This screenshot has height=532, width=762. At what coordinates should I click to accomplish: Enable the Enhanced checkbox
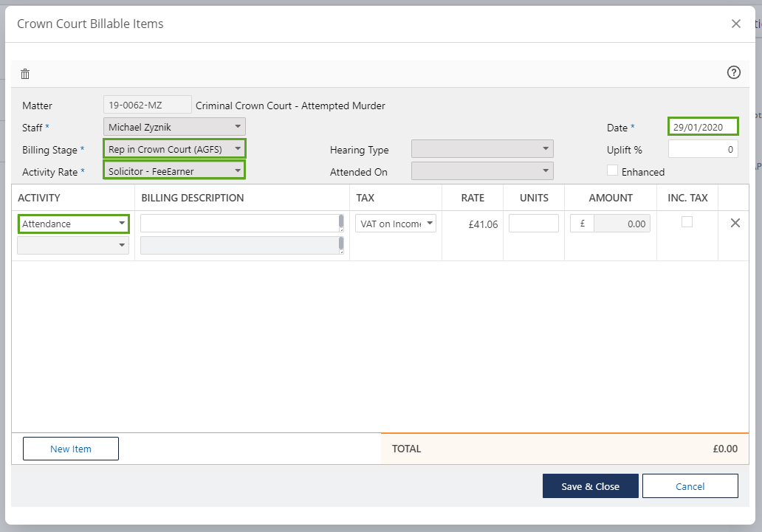(612, 170)
